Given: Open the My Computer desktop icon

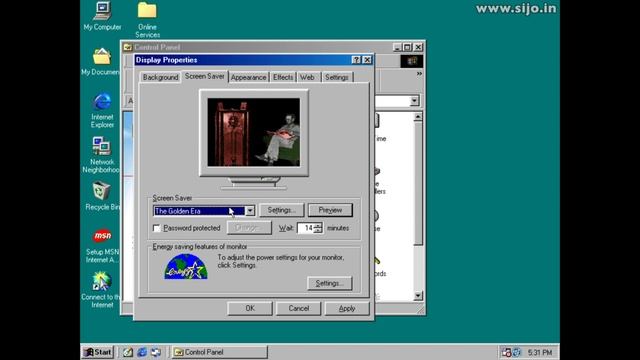Looking at the screenshot, I should click(x=102, y=16).
